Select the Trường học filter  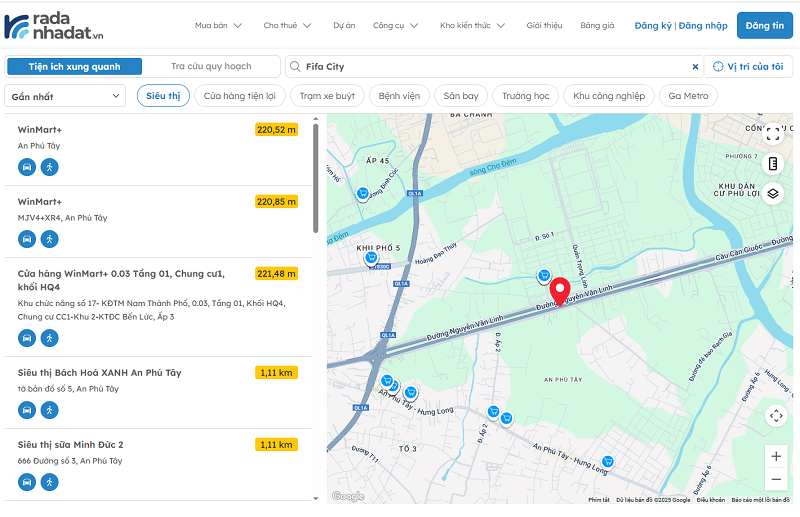click(526, 96)
